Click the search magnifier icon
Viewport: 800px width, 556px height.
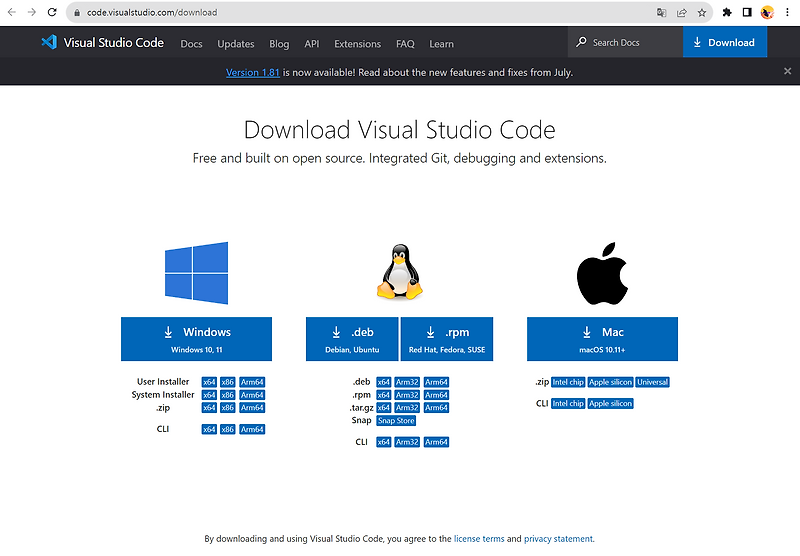(x=581, y=42)
